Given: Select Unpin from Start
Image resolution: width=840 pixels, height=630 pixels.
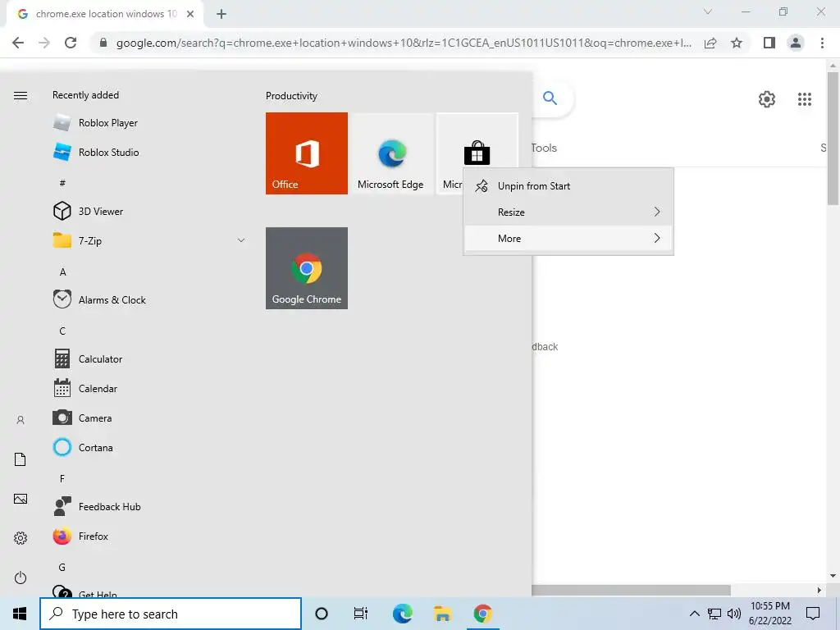Looking at the screenshot, I should pyautogui.click(x=568, y=186).
